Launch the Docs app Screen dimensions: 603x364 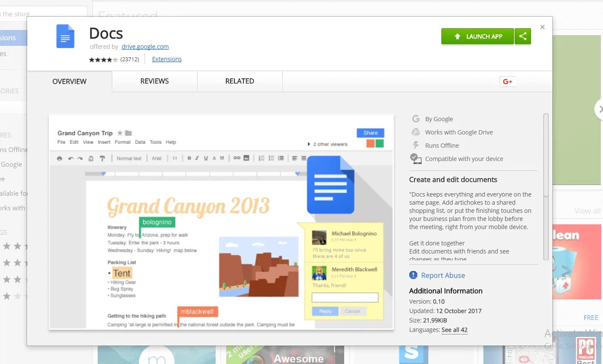pos(477,36)
